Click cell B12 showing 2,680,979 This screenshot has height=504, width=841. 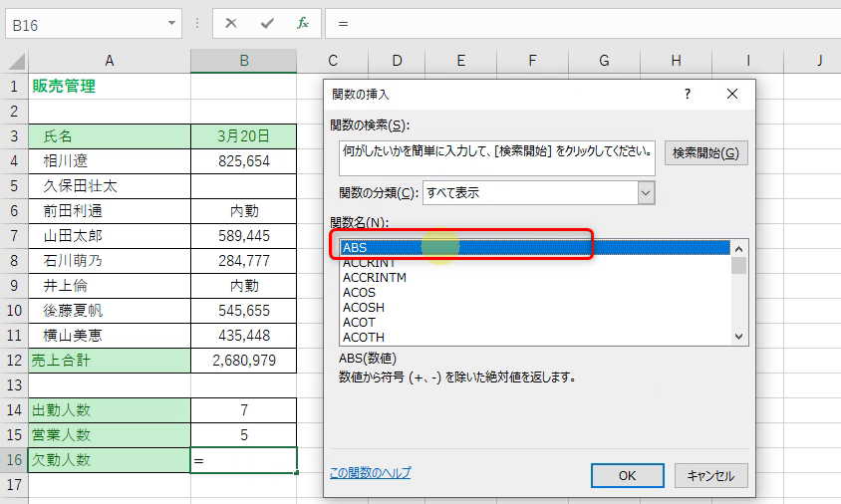243,360
